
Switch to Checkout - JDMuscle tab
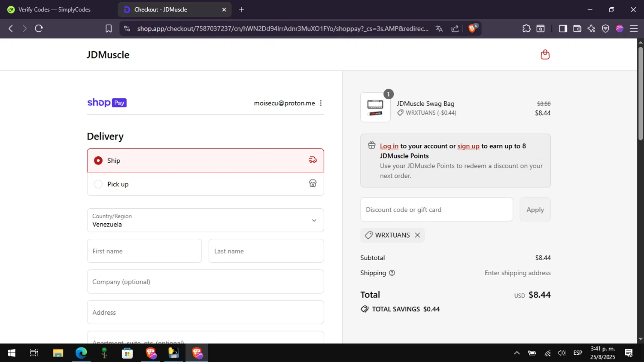174,9
